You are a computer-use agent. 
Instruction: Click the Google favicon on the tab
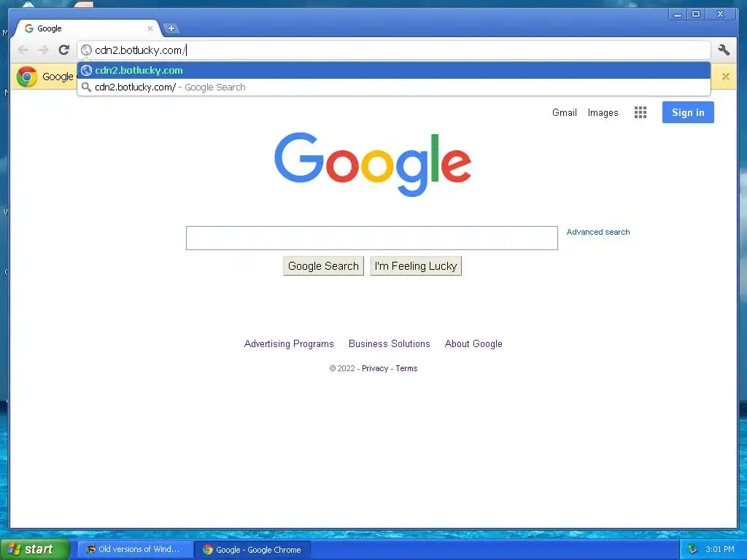point(29,28)
